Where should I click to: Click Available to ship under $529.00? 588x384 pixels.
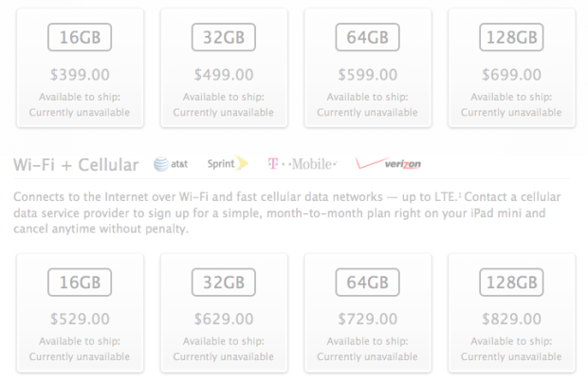[80, 341]
